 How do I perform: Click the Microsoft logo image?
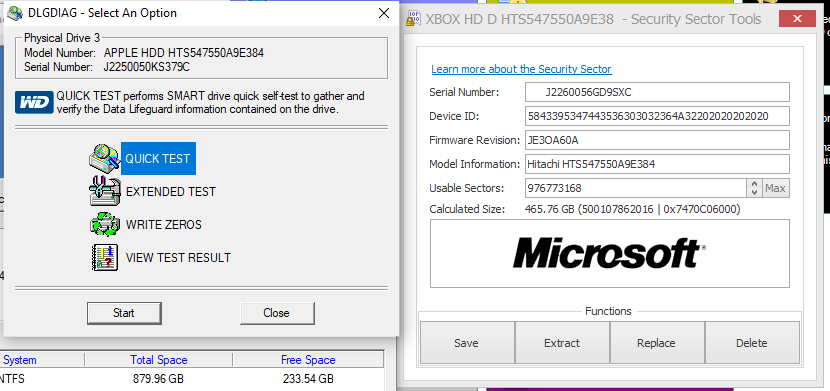pyautogui.click(x=609, y=253)
